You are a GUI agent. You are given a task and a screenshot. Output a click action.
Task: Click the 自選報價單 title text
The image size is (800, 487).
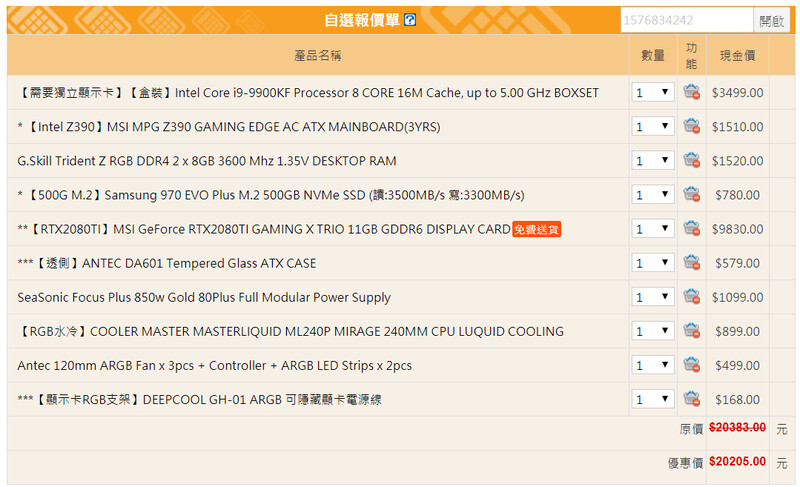362,20
